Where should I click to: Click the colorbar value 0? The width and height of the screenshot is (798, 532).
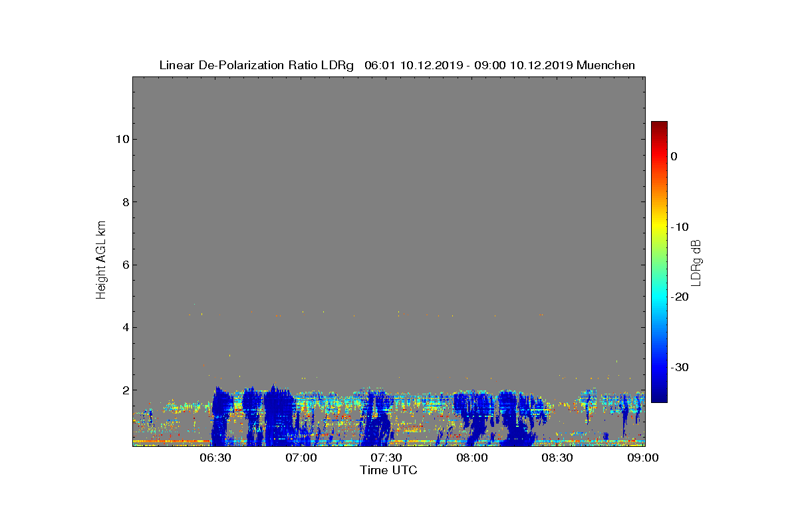pyautogui.click(x=674, y=156)
